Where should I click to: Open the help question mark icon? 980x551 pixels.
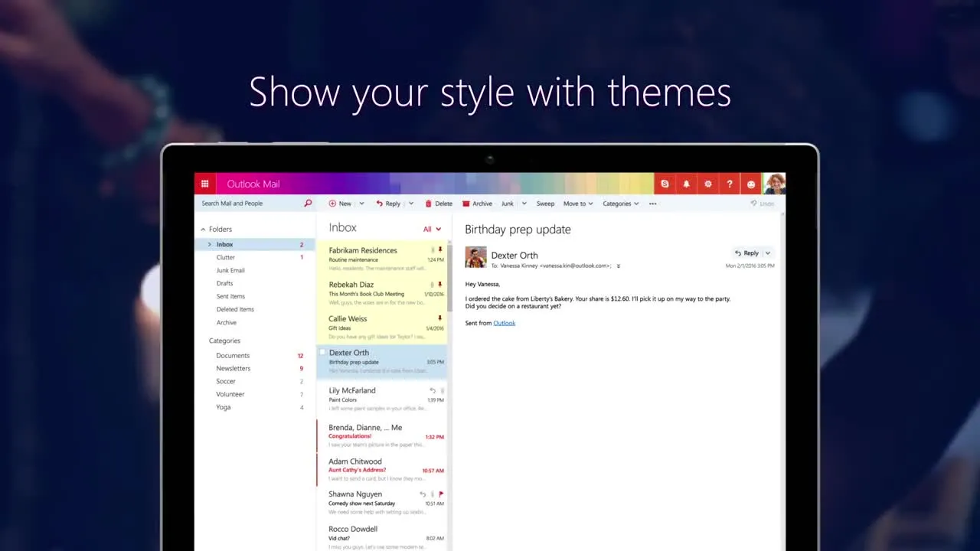click(729, 184)
